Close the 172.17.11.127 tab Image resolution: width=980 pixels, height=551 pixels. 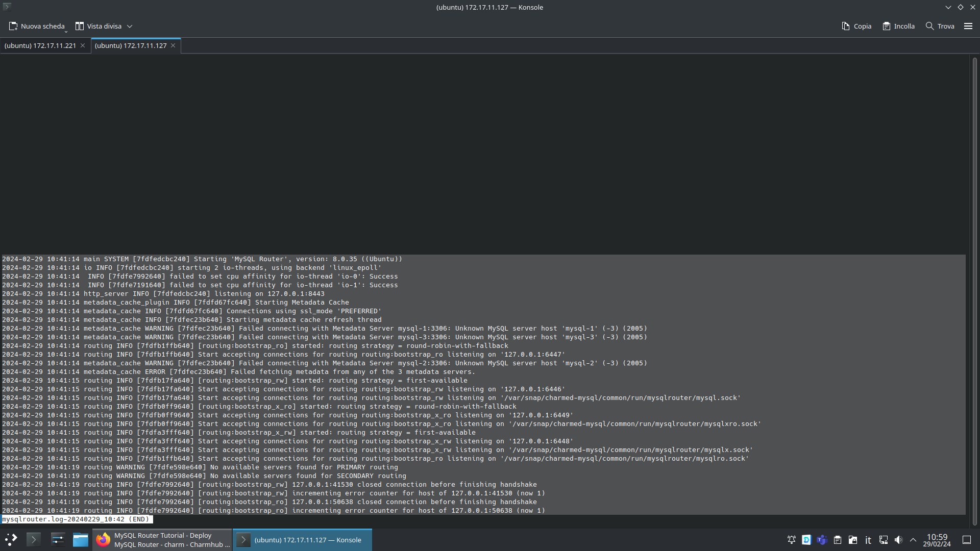pyautogui.click(x=173, y=45)
